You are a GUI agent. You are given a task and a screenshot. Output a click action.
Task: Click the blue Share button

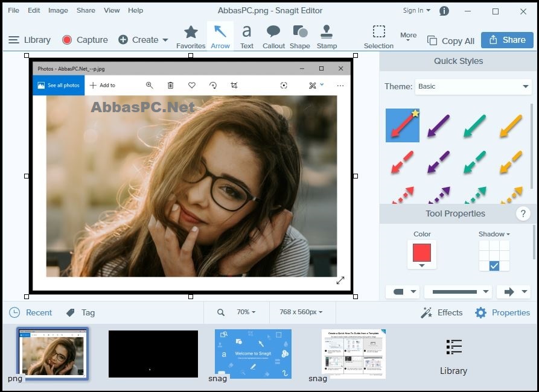click(507, 40)
